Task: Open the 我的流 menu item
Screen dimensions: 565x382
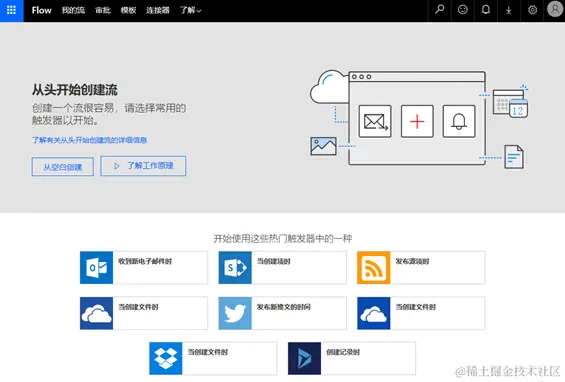Action: coord(73,10)
